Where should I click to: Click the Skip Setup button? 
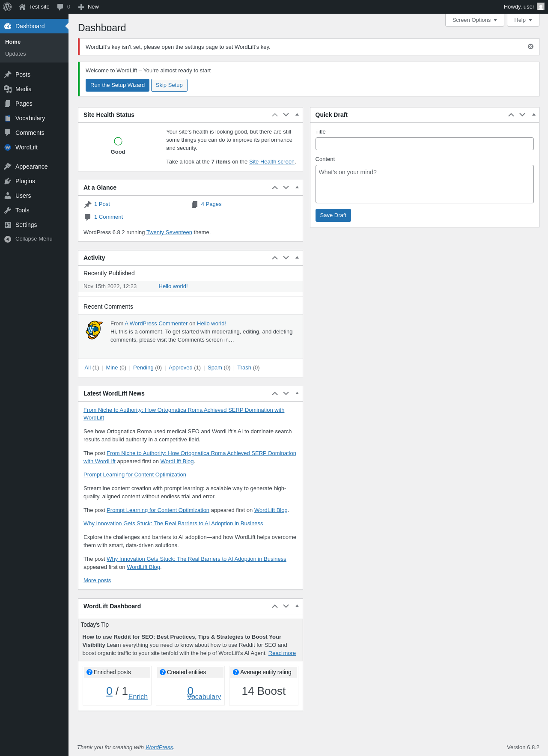(x=169, y=85)
